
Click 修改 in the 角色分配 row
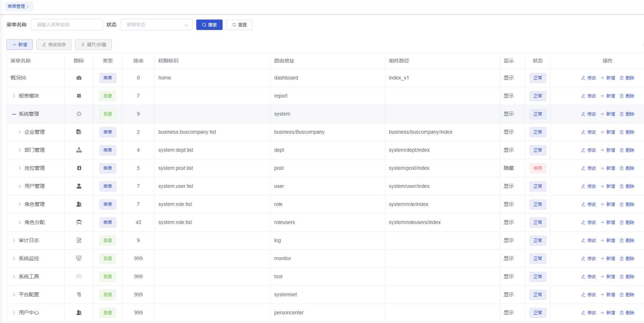click(589, 222)
